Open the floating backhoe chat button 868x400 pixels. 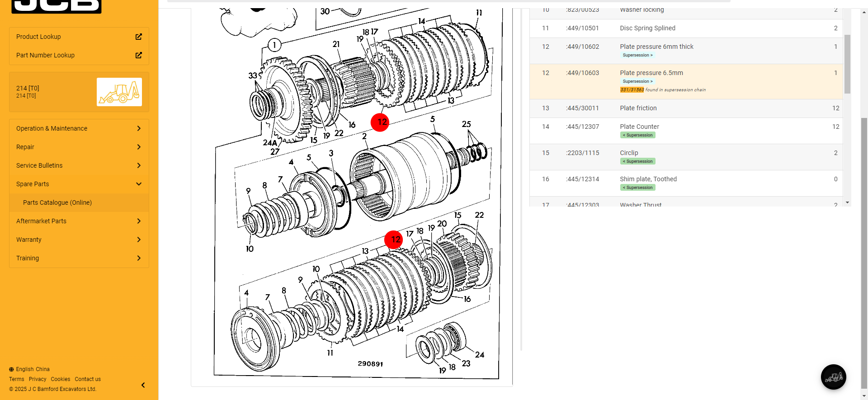tap(833, 376)
